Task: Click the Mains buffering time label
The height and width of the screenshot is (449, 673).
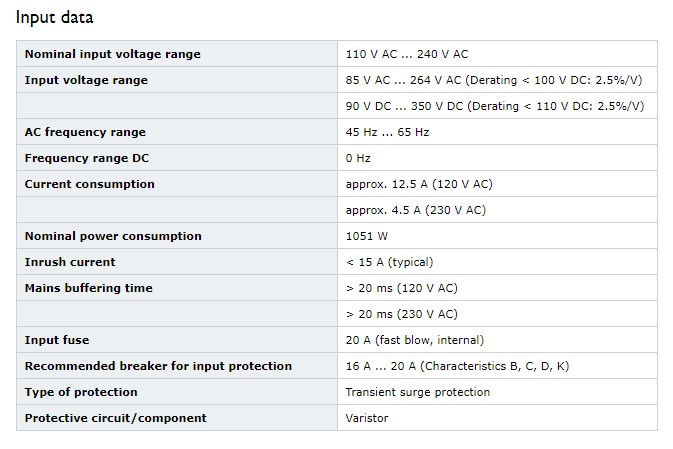Action: (88, 288)
